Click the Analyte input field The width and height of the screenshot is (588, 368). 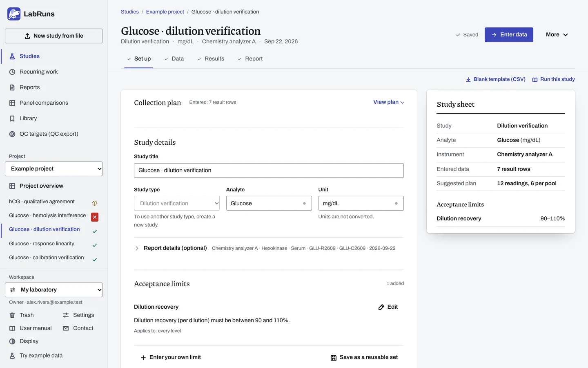[269, 203]
